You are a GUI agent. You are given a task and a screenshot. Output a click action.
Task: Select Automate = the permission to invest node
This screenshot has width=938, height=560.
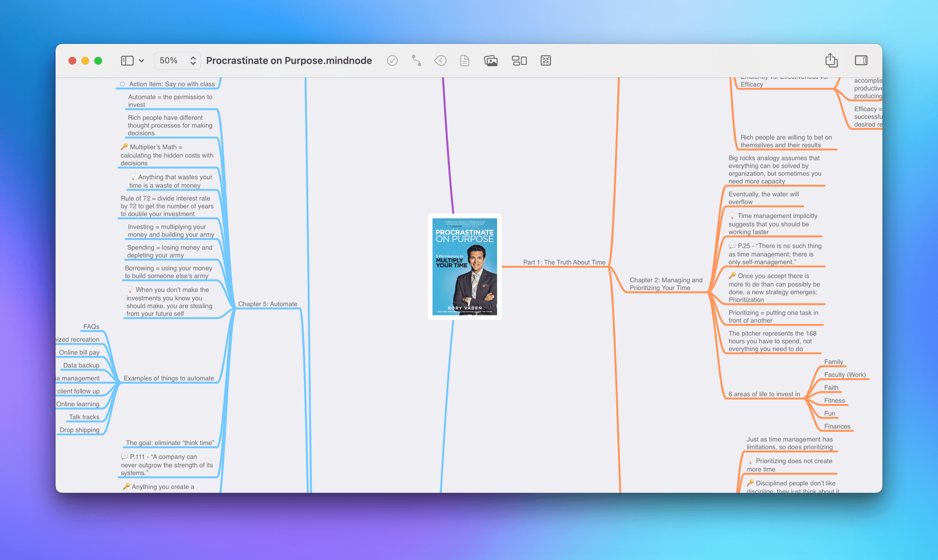pos(170,101)
